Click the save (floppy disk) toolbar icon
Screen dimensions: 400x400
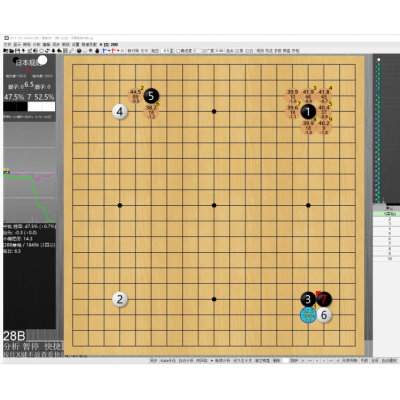[17, 51]
